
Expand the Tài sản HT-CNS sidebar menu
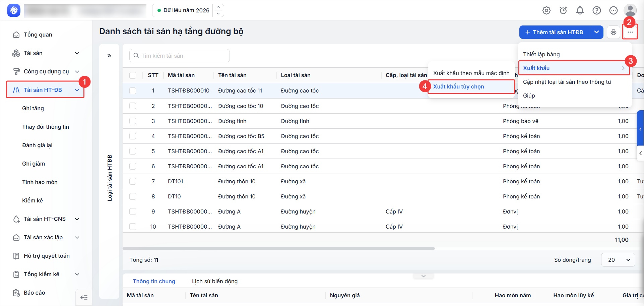pyautogui.click(x=77, y=219)
